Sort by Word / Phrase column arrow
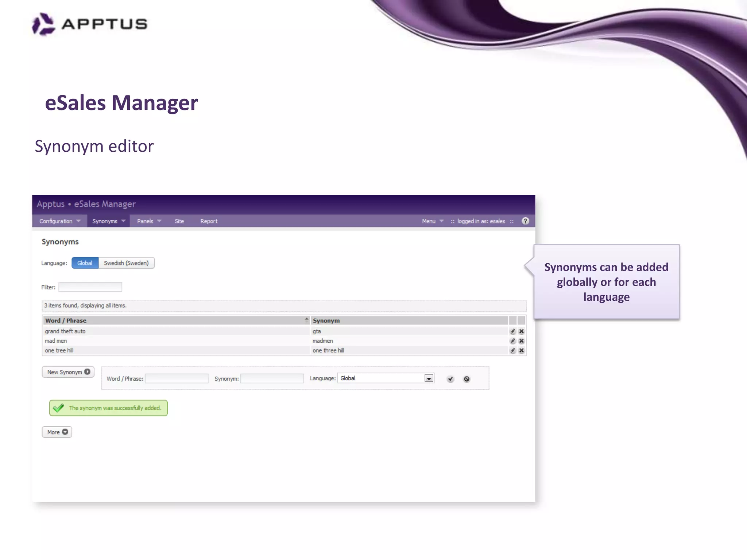Image resolution: width=747 pixels, height=560 pixels. pyautogui.click(x=306, y=319)
